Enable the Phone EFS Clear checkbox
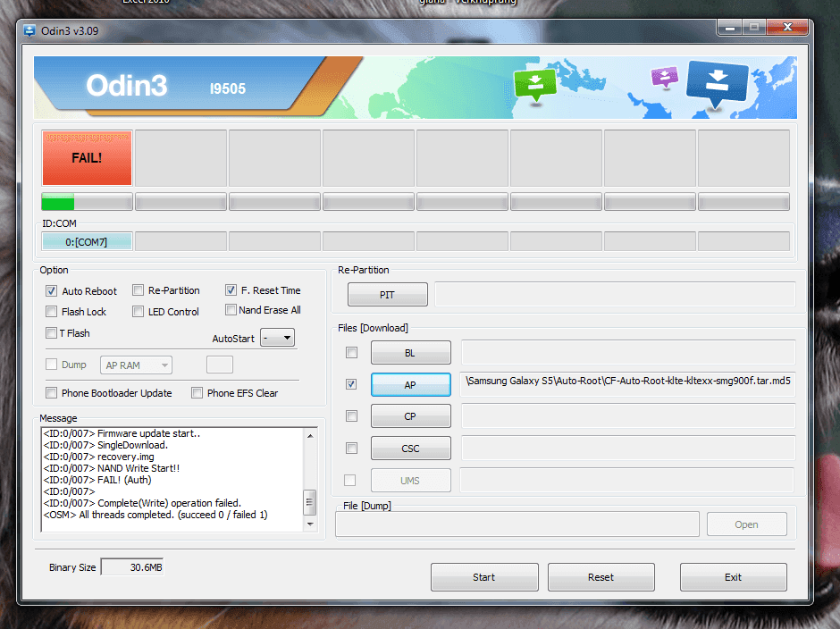 pyautogui.click(x=197, y=393)
